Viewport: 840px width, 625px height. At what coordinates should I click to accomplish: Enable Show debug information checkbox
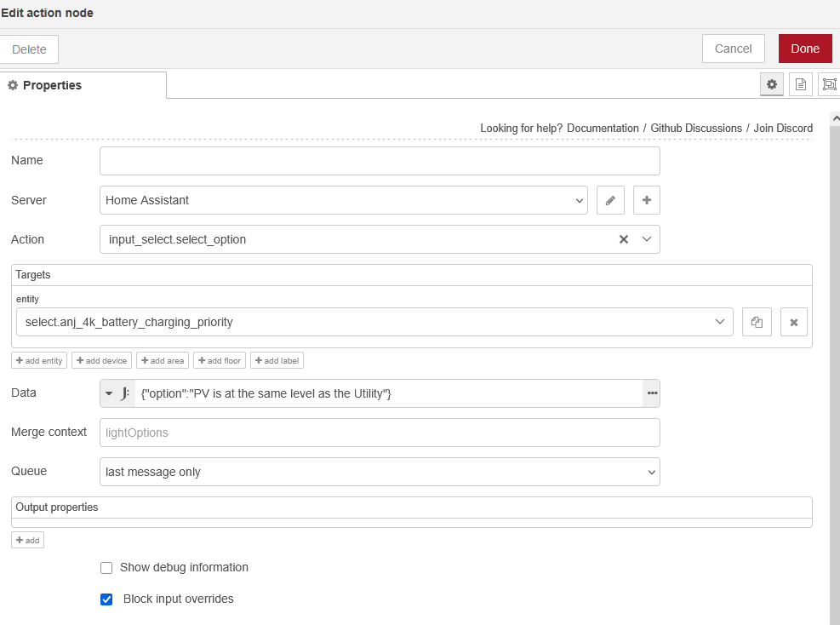click(106, 568)
